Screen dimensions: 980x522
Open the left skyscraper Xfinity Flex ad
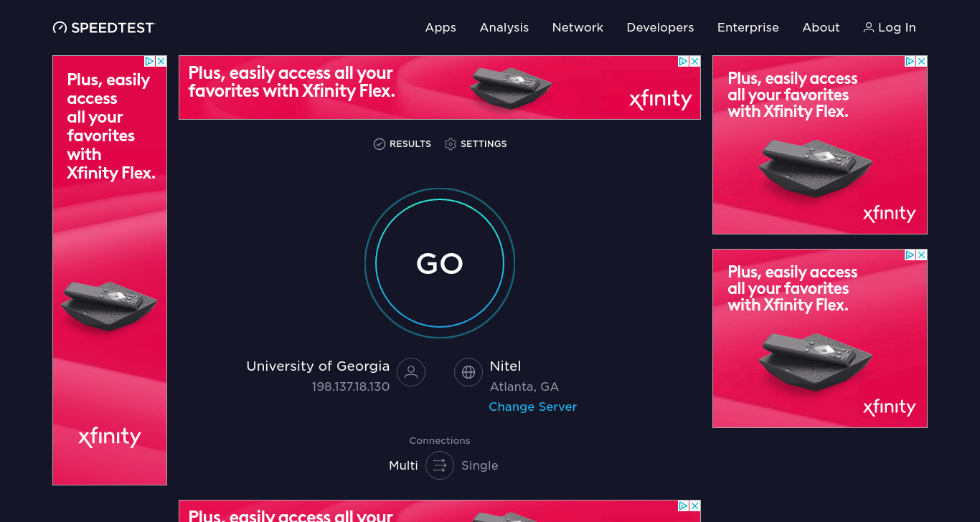coord(110,270)
